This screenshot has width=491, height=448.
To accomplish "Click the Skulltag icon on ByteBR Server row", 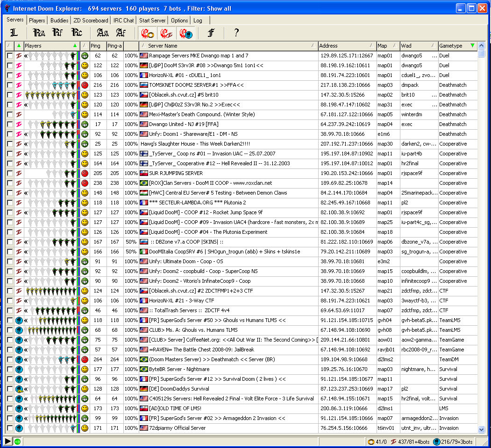I will pyautogui.click(x=19, y=369).
